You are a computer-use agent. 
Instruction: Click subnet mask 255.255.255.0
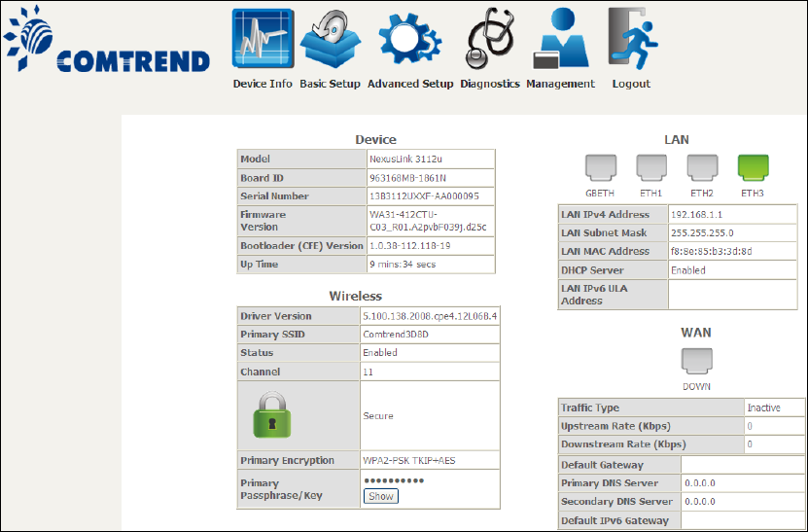(x=702, y=233)
